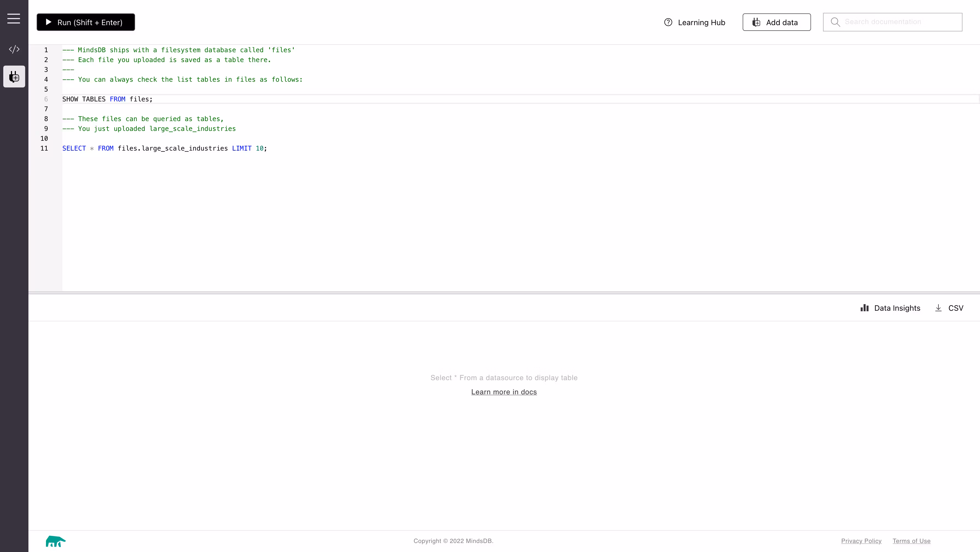Click line number 11 in the gutter

click(44, 148)
